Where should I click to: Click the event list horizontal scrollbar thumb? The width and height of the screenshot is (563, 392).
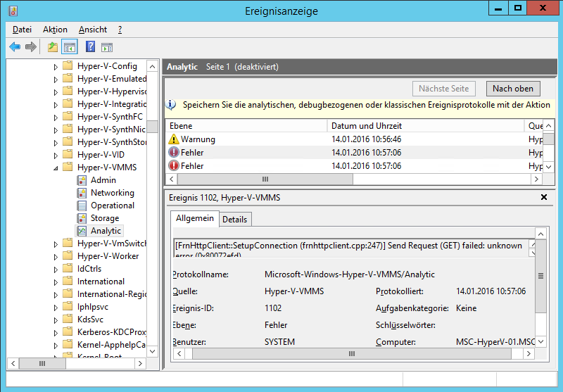click(x=265, y=179)
